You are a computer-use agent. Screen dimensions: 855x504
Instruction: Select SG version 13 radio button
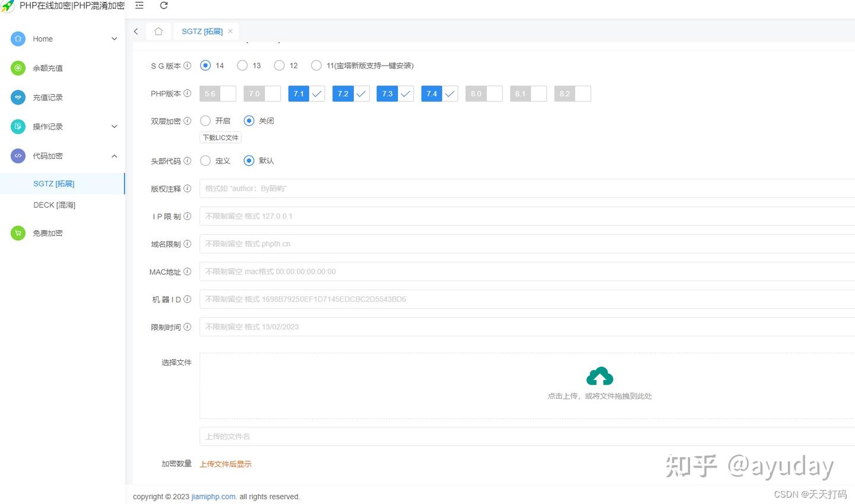242,65
